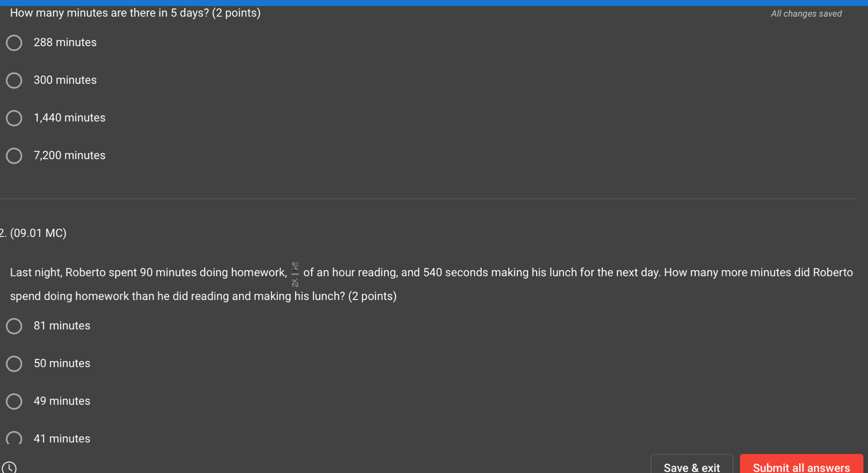Image resolution: width=868 pixels, height=473 pixels.
Task: Choose the 81 minutes radio button
Action: pyautogui.click(x=14, y=326)
